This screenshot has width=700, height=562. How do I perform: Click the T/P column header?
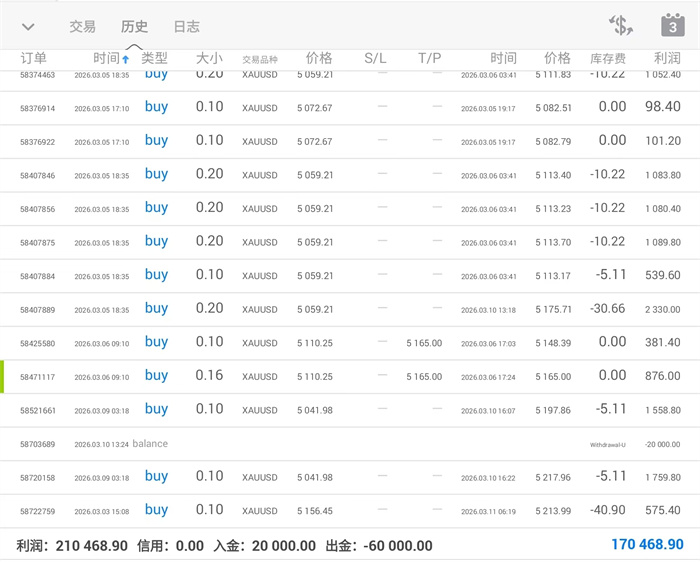[x=430, y=58]
